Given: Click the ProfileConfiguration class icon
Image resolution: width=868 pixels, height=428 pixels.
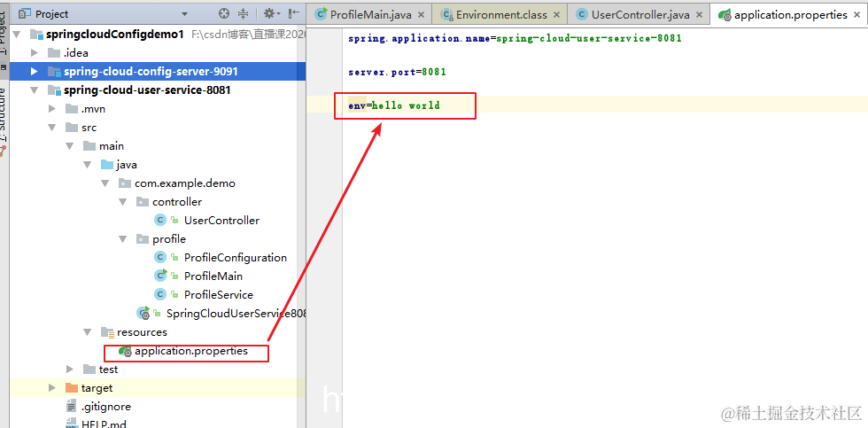Looking at the screenshot, I should pos(160,258).
